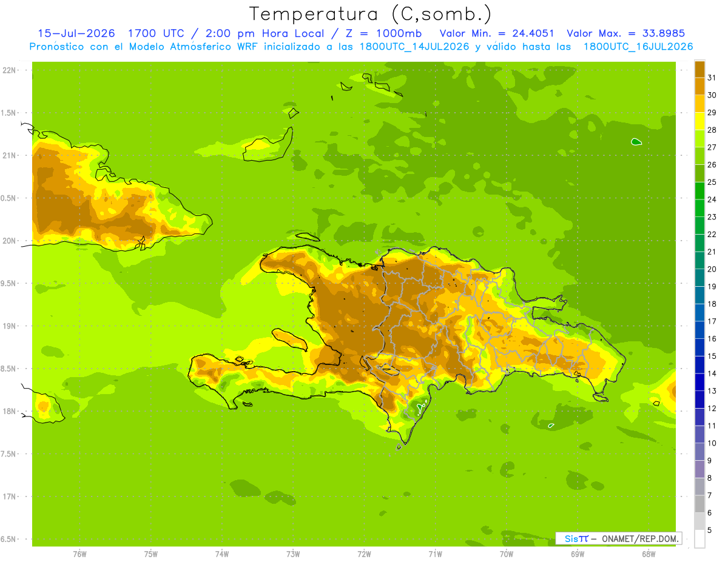This screenshot has width=728, height=562.
Task: Click the purple swatch between 8 and 9
Action: [699, 469]
